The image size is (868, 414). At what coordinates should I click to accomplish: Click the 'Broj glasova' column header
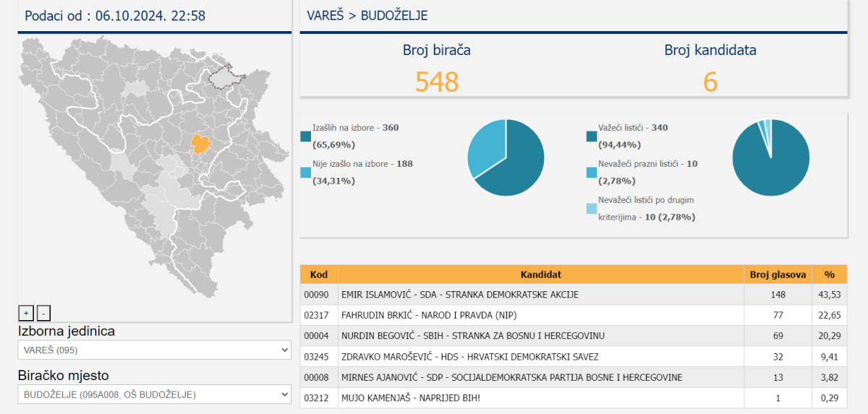coord(778,275)
